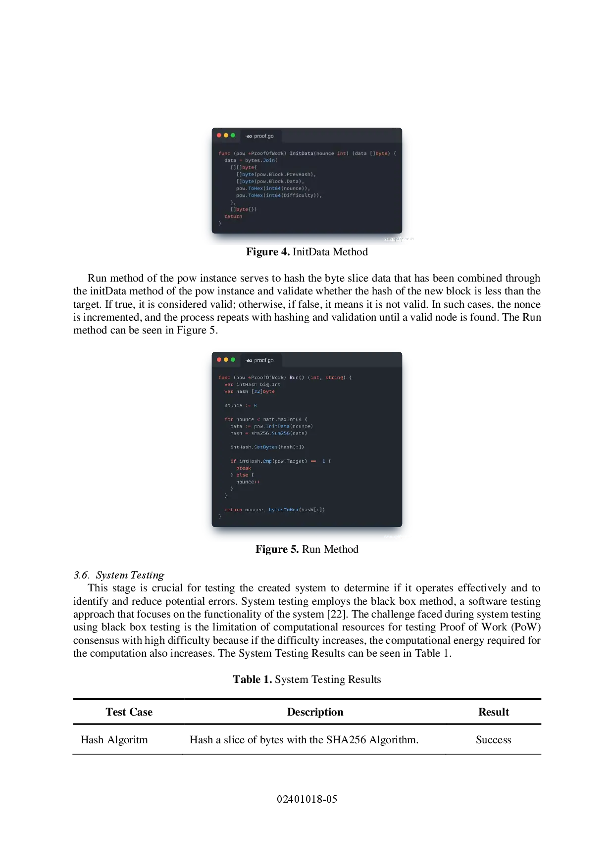Click the red dot in the InitData code window
The image size is (614, 868).
[x=219, y=136]
